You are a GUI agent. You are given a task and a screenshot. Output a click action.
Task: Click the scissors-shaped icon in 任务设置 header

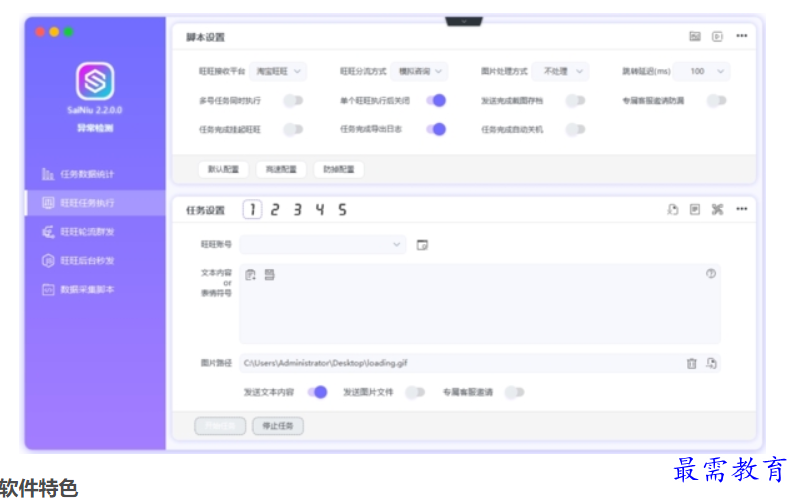pyautogui.click(x=717, y=209)
